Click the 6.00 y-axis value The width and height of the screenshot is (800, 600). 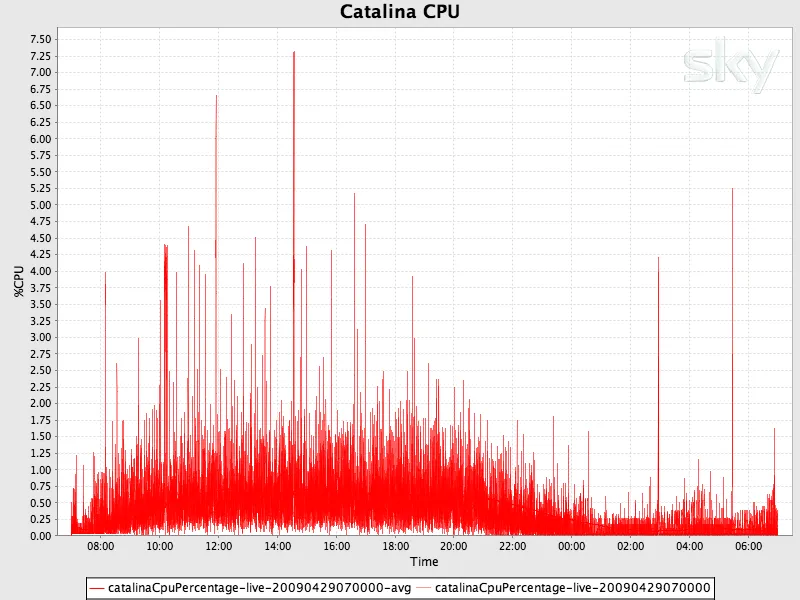41,139
